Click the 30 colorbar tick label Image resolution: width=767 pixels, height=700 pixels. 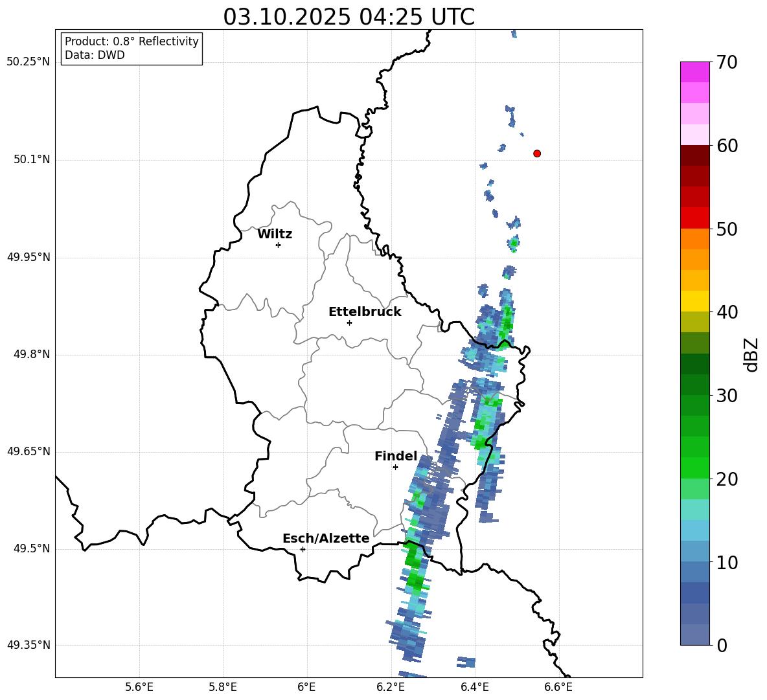coord(727,396)
